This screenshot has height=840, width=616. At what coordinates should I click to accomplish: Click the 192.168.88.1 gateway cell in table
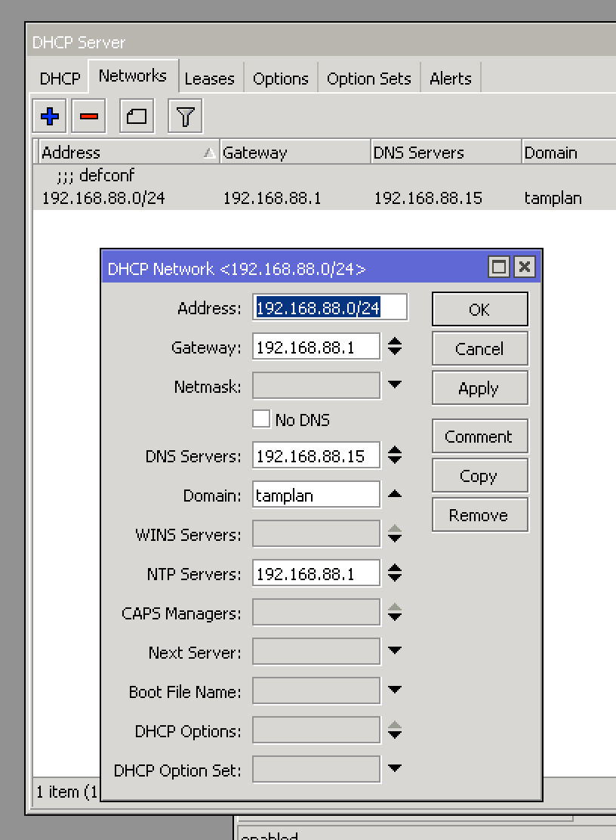pyautogui.click(x=272, y=198)
